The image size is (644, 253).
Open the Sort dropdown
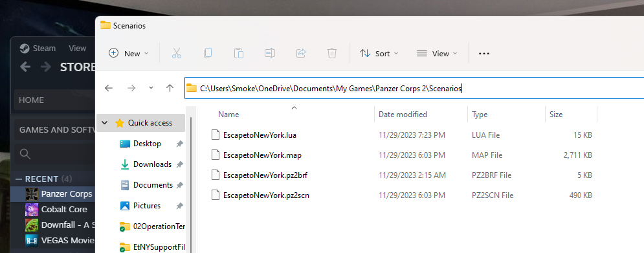pos(379,54)
